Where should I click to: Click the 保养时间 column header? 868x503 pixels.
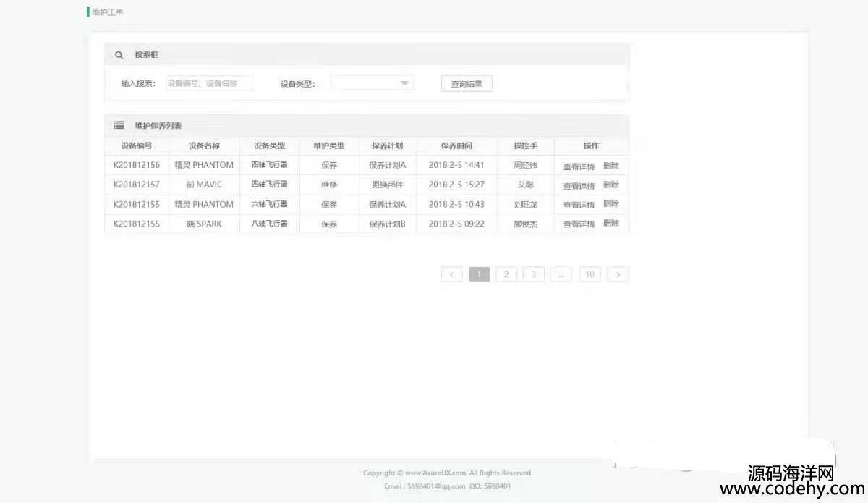456,145
